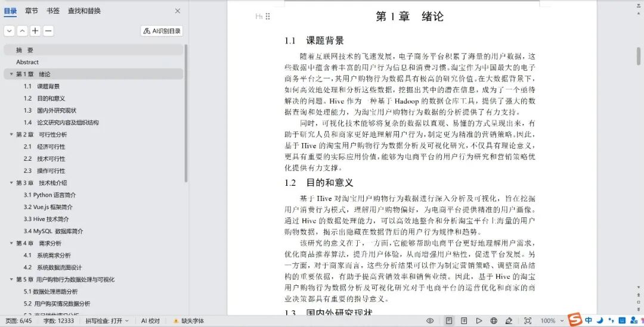This screenshot has width=644, height=327.
Task: Select the 第2章 可行性分析 outline heading text
Action: pos(42,135)
